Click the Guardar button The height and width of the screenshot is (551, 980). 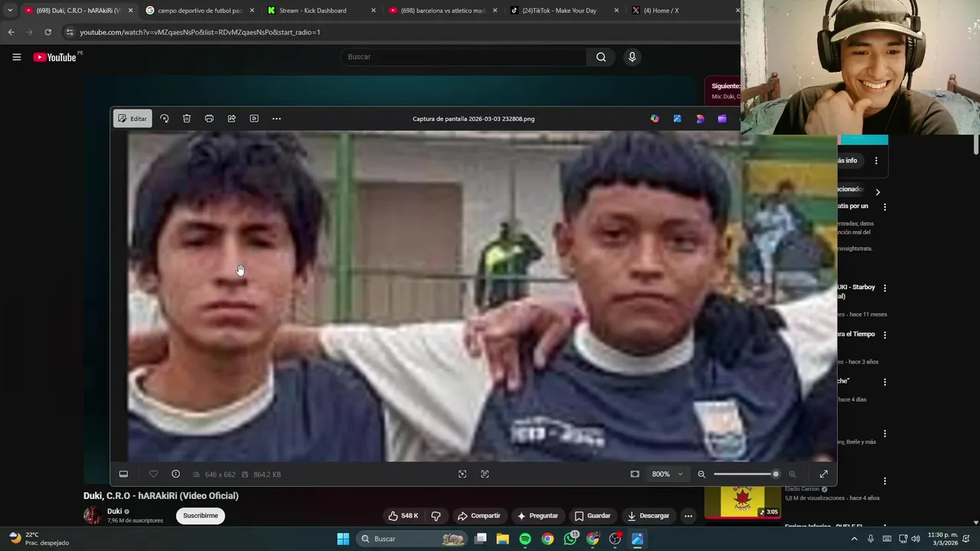593,516
